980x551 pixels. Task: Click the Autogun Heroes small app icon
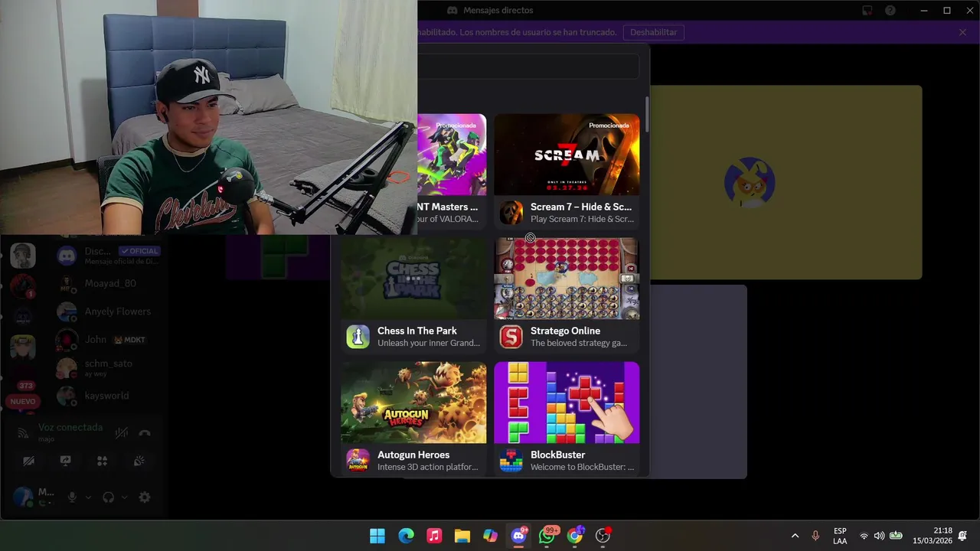pyautogui.click(x=358, y=461)
